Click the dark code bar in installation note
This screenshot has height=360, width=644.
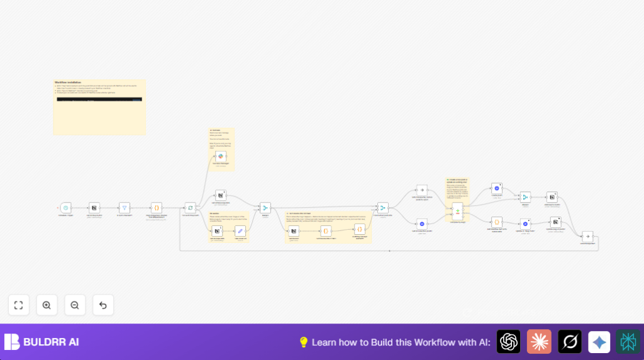tap(99, 99)
